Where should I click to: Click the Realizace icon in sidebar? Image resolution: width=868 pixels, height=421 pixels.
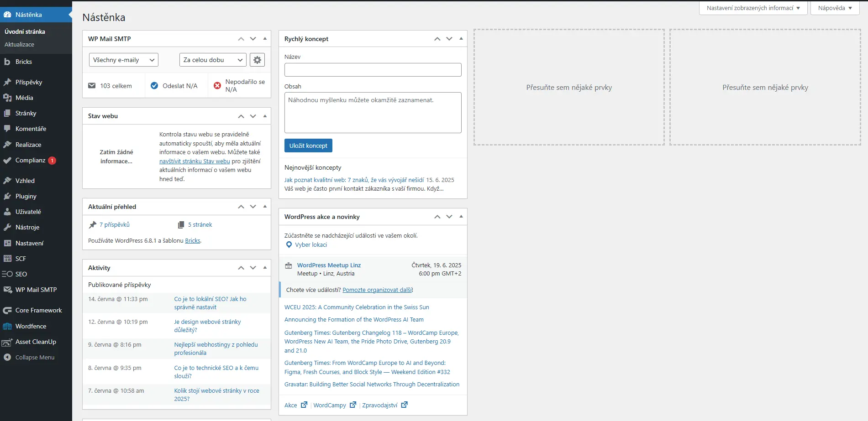coord(7,145)
